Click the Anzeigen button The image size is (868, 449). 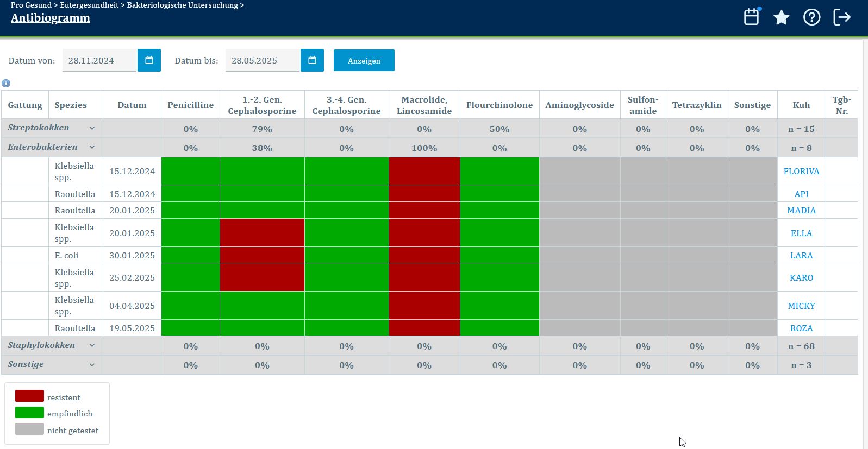(364, 60)
